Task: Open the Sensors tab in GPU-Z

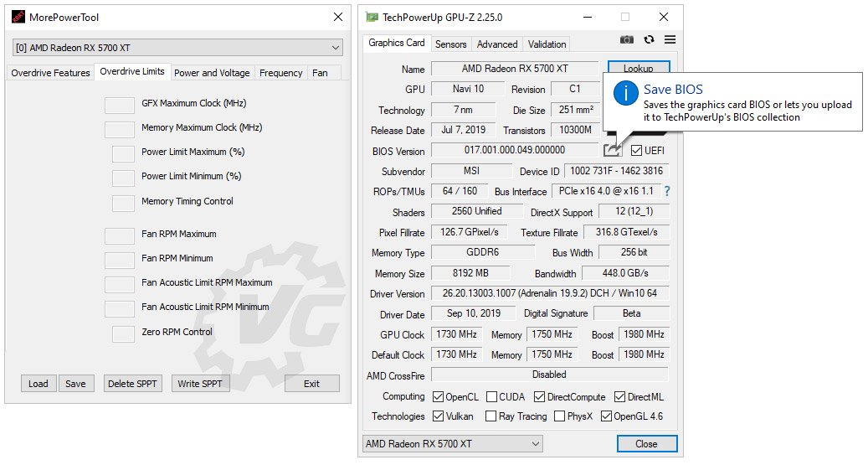Action: tap(451, 44)
